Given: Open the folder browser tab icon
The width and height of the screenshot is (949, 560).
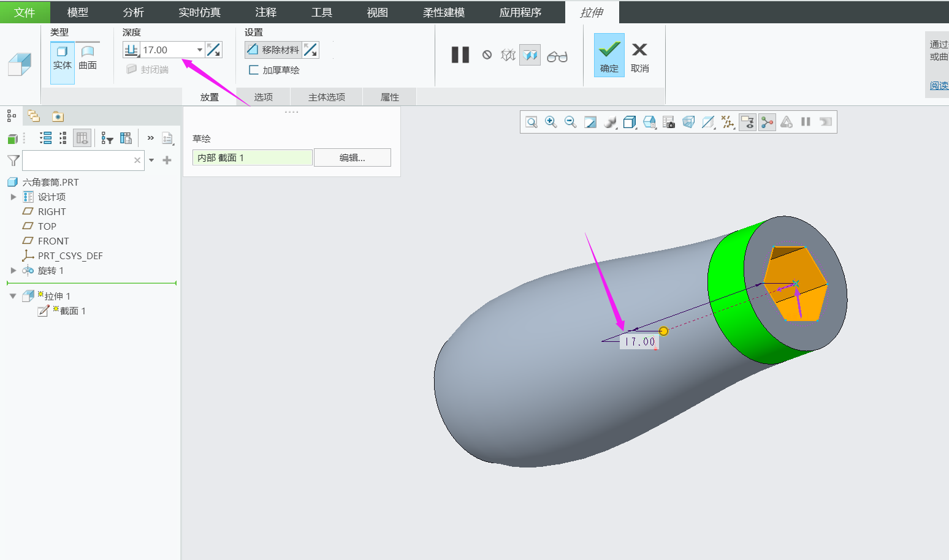Looking at the screenshot, I should pyautogui.click(x=34, y=116).
